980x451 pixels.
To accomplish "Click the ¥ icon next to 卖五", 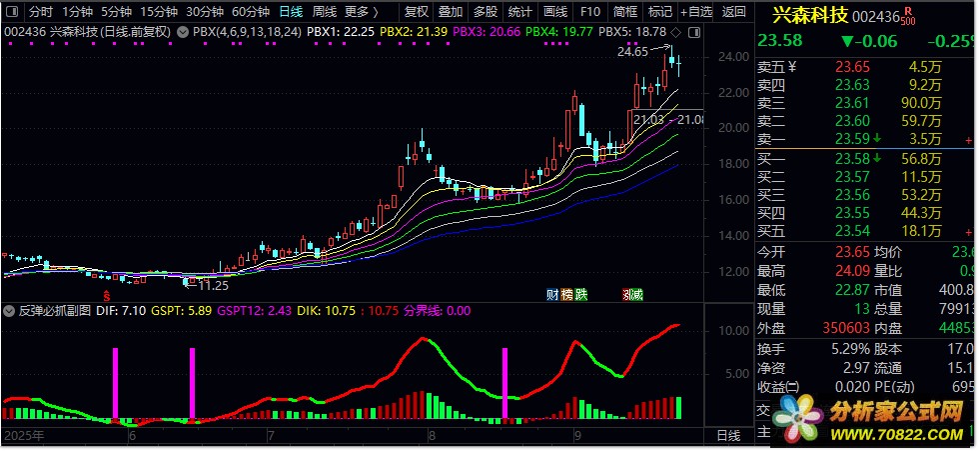I will pos(793,66).
